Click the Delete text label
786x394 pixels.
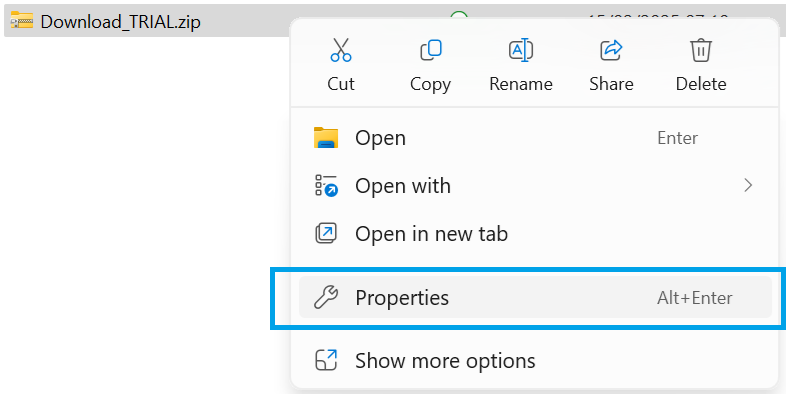pos(701,84)
